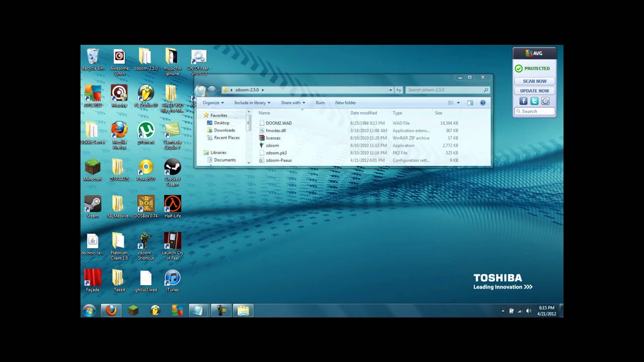Select the Tekkit folder icon

point(119,281)
